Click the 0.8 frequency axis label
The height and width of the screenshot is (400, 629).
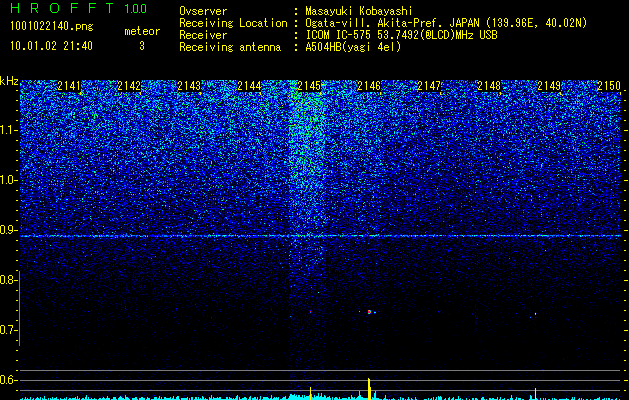click(x=8, y=280)
